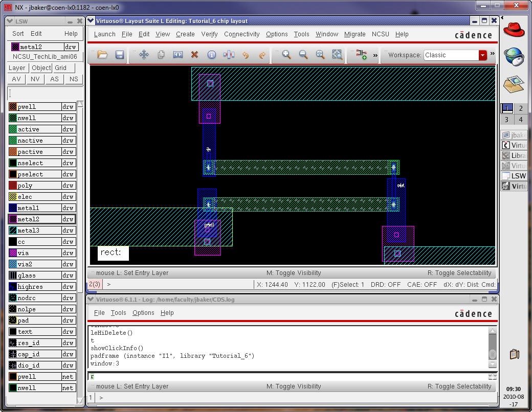Image resolution: width=532 pixels, height=412 pixels.
Task: Select the Move tool icon
Action: coord(144,55)
